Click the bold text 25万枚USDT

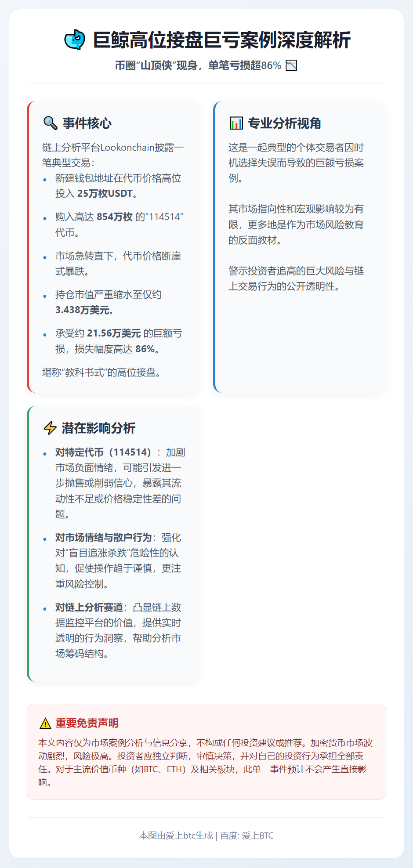(105, 194)
